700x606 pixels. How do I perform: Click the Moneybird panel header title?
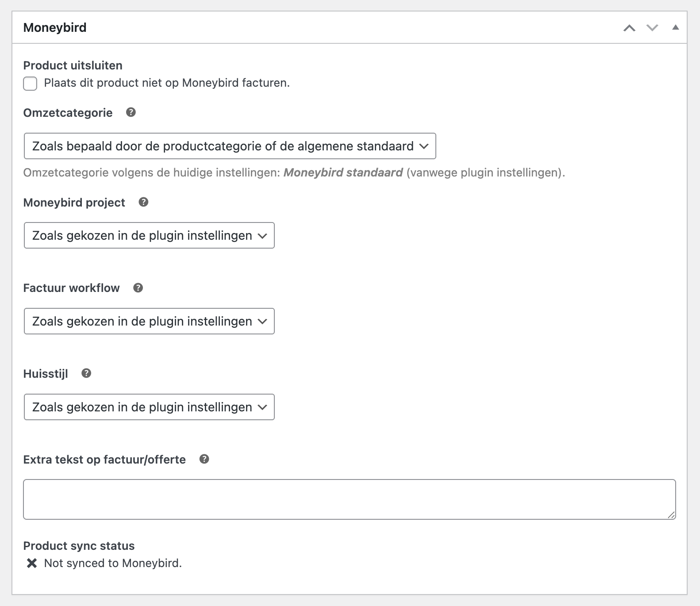point(55,27)
